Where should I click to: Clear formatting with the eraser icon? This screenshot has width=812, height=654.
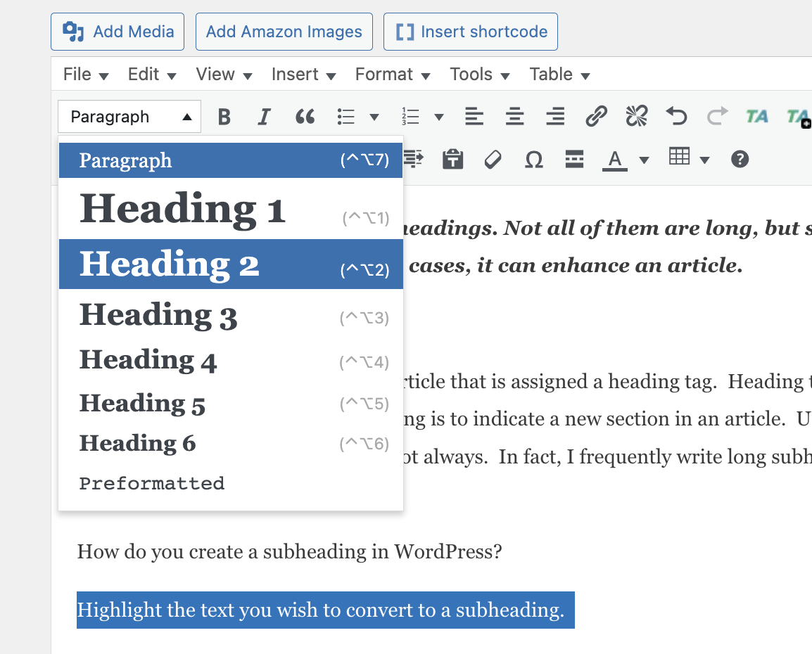pos(493,160)
